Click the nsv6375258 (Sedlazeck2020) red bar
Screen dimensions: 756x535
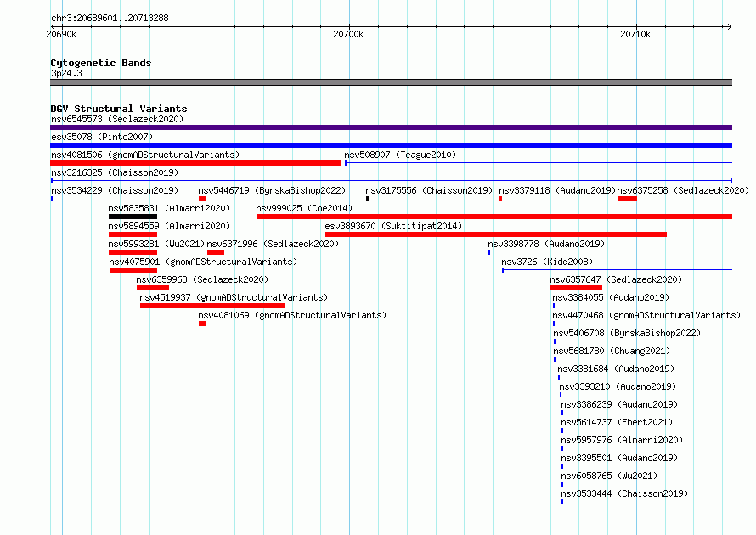click(627, 199)
